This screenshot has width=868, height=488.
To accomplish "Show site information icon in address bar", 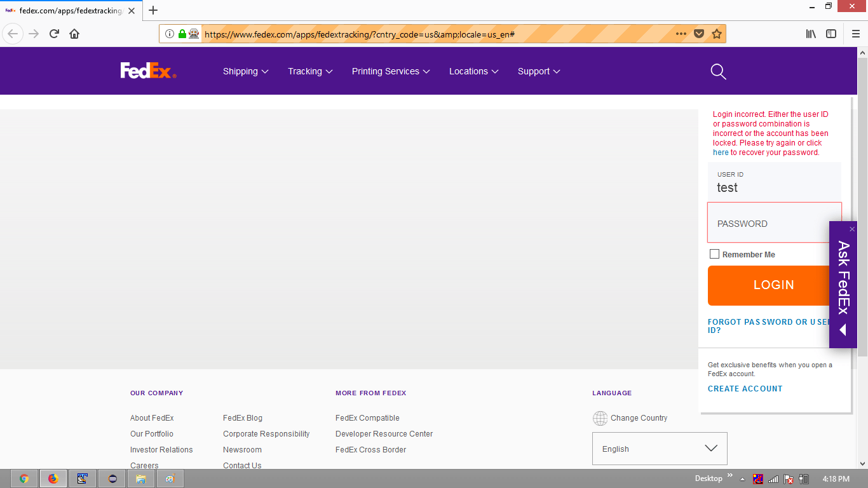I will click(170, 34).
